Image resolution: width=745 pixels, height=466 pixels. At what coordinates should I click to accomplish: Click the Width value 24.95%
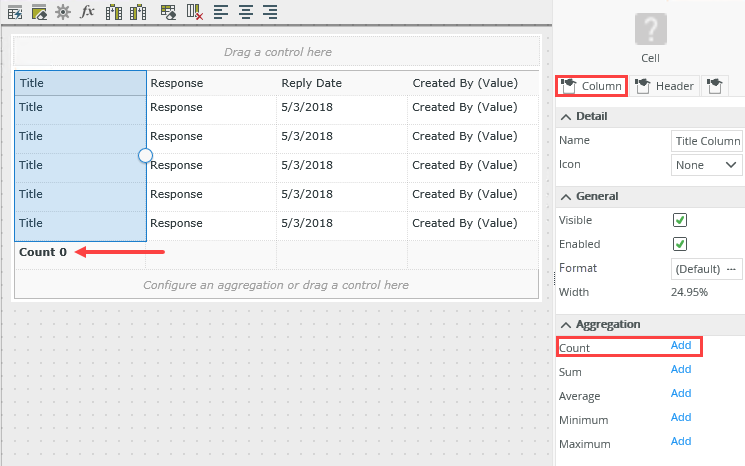689,292
